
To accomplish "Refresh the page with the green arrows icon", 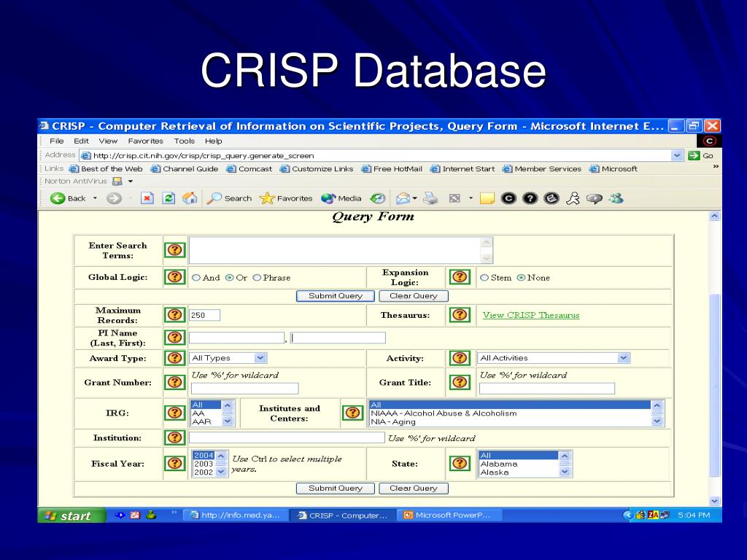I will [169, 198].
